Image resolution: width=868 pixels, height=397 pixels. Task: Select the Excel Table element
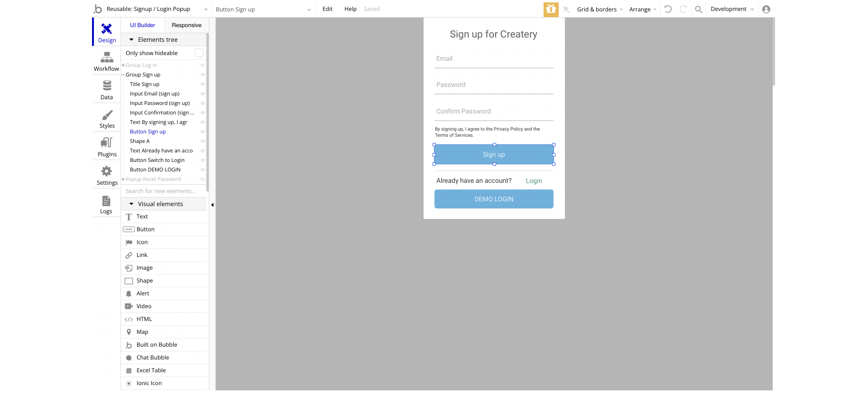click(164, 370)
